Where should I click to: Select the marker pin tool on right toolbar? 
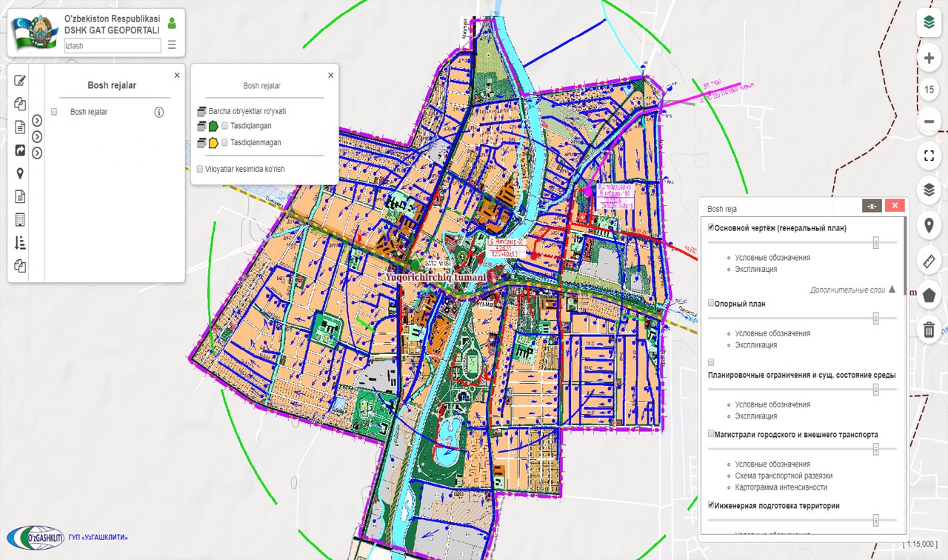[929, 225]
